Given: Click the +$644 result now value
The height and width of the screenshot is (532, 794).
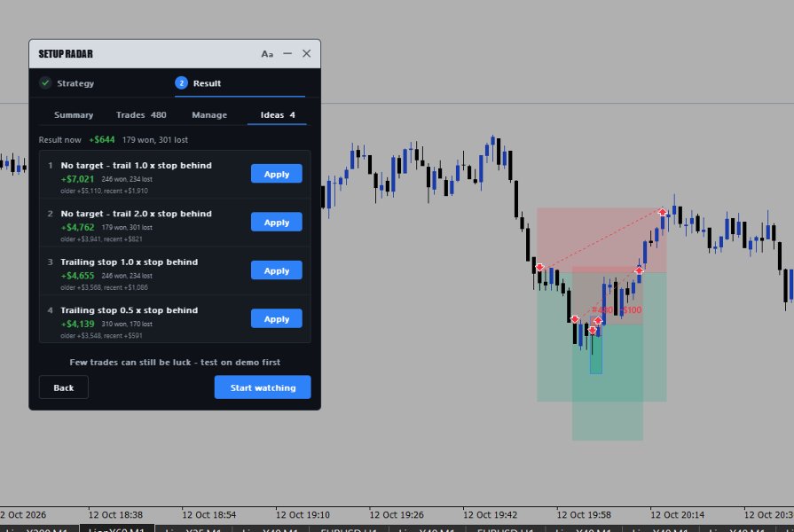Looking at the screenshot, I should (x=102, y=140).
